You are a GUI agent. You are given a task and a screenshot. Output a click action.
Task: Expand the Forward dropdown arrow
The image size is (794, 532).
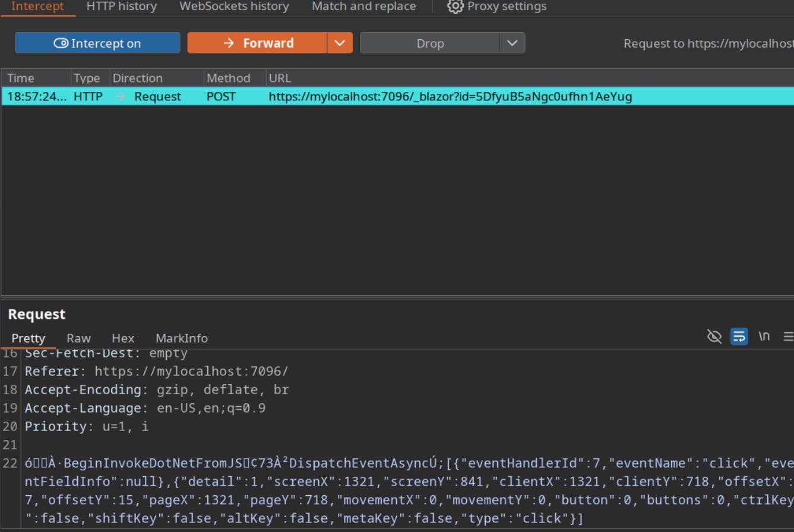[340, 43]
